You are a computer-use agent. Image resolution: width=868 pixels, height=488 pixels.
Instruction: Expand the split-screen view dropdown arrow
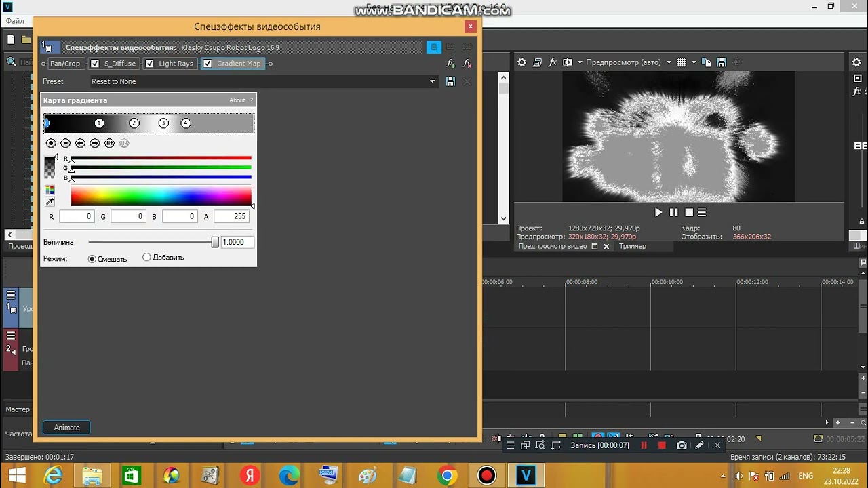click(x=579, y=62)
